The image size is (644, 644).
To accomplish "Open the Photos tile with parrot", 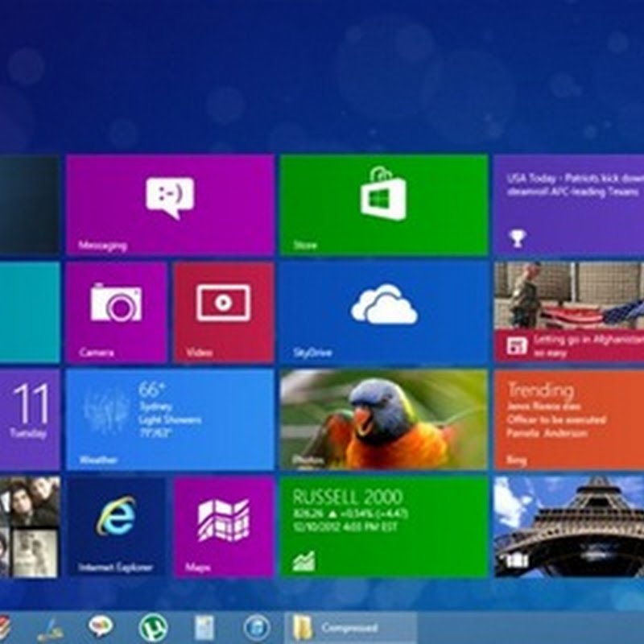I will pos(383,419).
